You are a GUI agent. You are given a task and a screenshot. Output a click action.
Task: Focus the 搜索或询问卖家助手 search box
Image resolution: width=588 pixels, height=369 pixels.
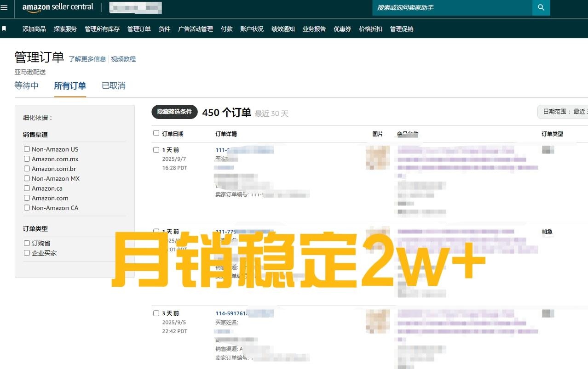[452, 7]
